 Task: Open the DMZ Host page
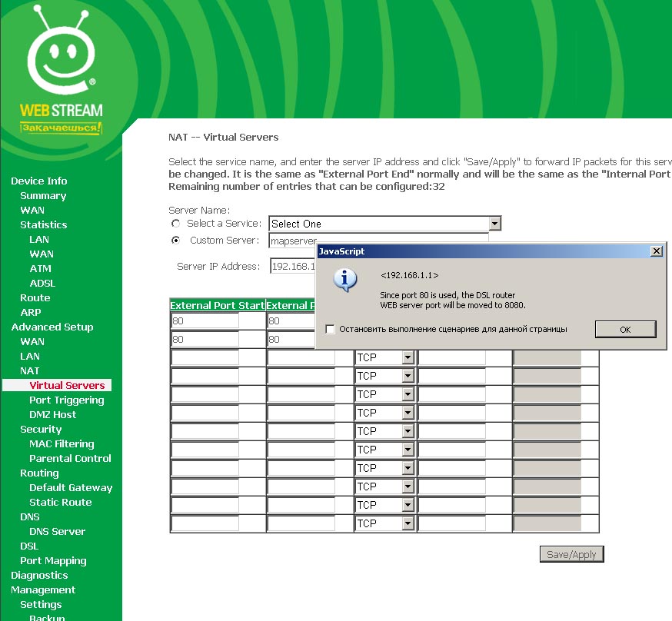[53, 414]
